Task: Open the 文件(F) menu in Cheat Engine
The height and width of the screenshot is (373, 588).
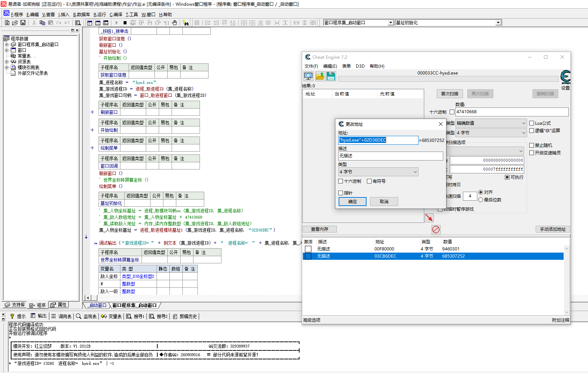Action: [x=311, y=66]
